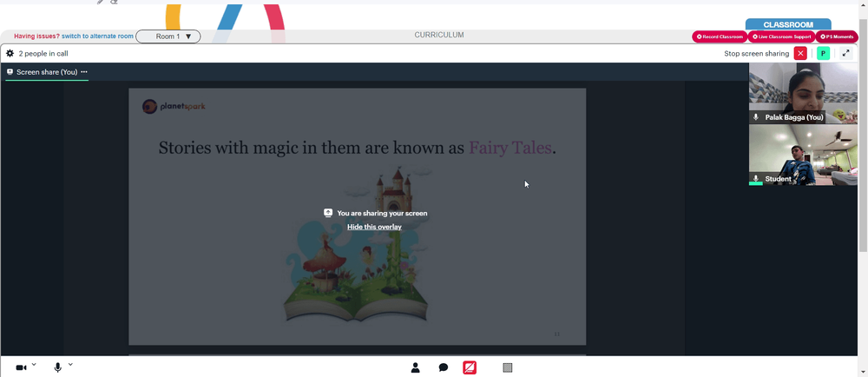Image resolution: width=868 pixels, height=377 pixels.
Task: Stop screen sharing with red X
Action: pyautogui.click(x=800, y=54)
